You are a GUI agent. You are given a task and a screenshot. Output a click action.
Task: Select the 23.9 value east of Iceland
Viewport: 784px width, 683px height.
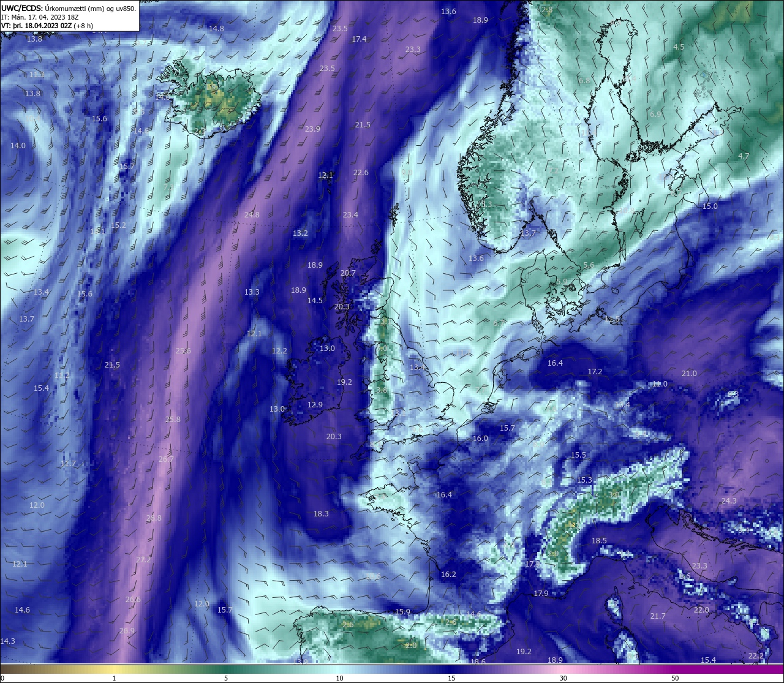click(x=312, y=129)
